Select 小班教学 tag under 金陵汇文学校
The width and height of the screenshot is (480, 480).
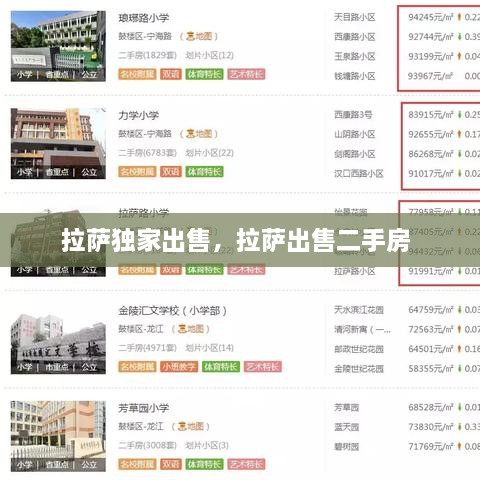(x=179, y=367)
